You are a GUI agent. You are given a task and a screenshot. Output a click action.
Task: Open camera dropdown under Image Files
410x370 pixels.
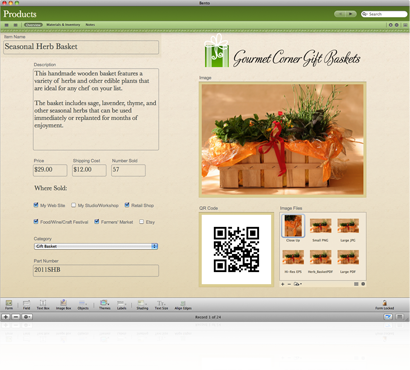pyautogui.click(x=297, y=284)
